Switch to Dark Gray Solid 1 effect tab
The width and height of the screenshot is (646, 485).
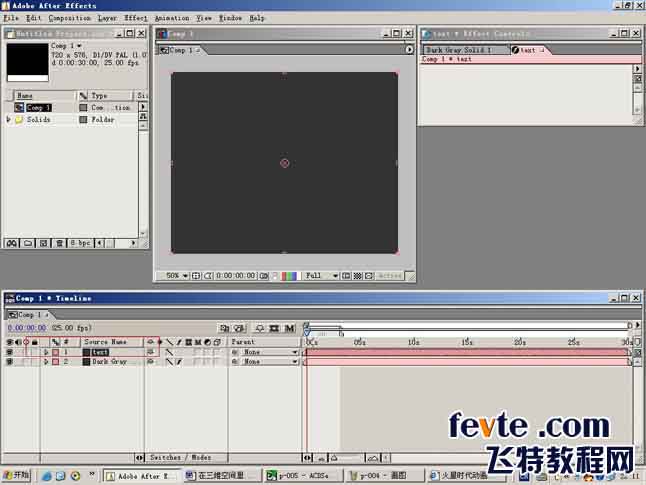[x=466, y=50]
